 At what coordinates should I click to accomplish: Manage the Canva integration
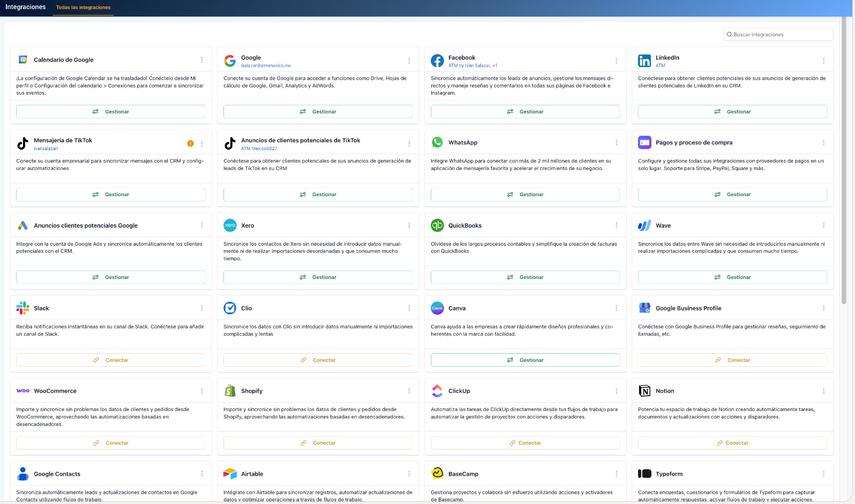(x=525, y=360)
